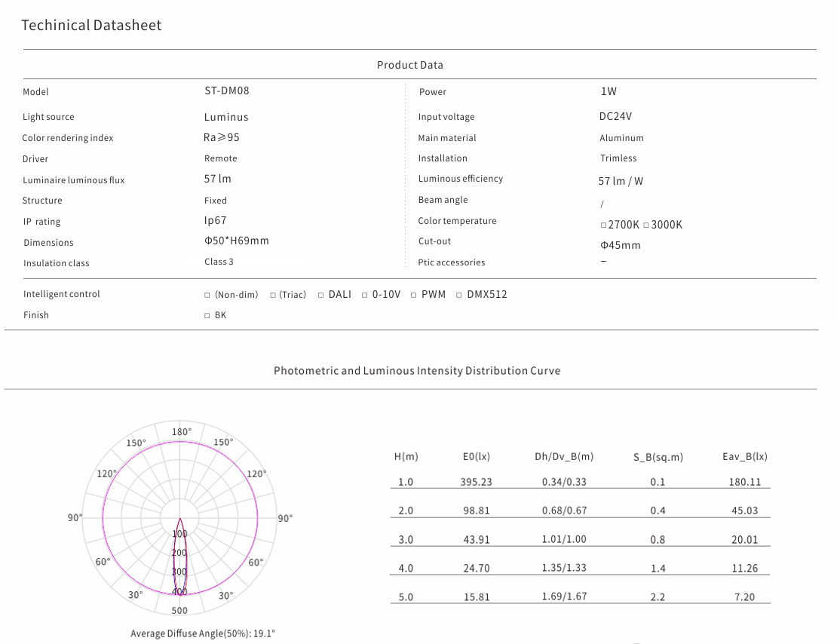Toggle the PWM control checkbox

pyautogui.click(x=414, y=295)
